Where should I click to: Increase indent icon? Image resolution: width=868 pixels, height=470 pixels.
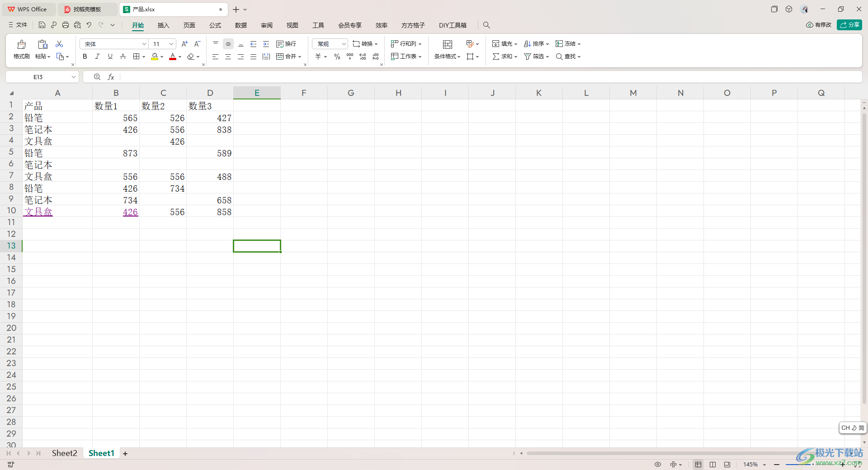tap(266, 44)
